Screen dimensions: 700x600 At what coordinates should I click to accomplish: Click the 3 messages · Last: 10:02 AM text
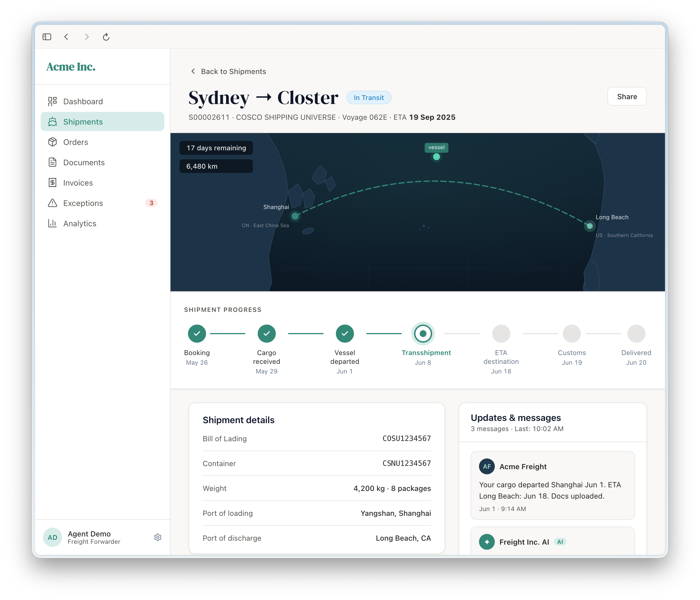[517, 429]
